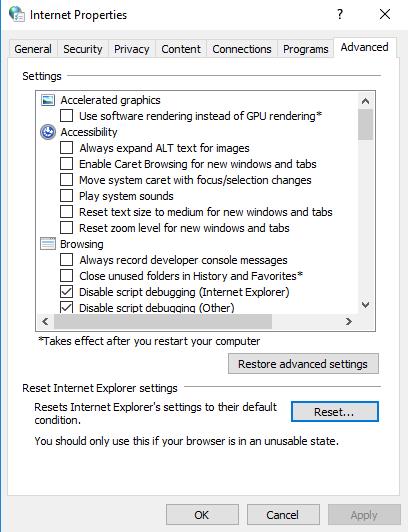Click Restore advanced settings button
Screen dimensions: 408x532
[x=303, y=364]
